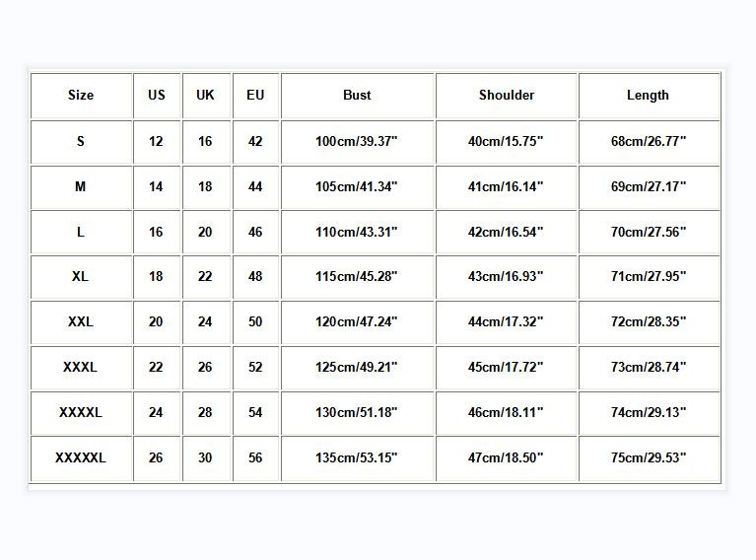The image size is (756, 560).
Task: Click the shoulder value 41cm/16.14"
Action: (506, 186)
